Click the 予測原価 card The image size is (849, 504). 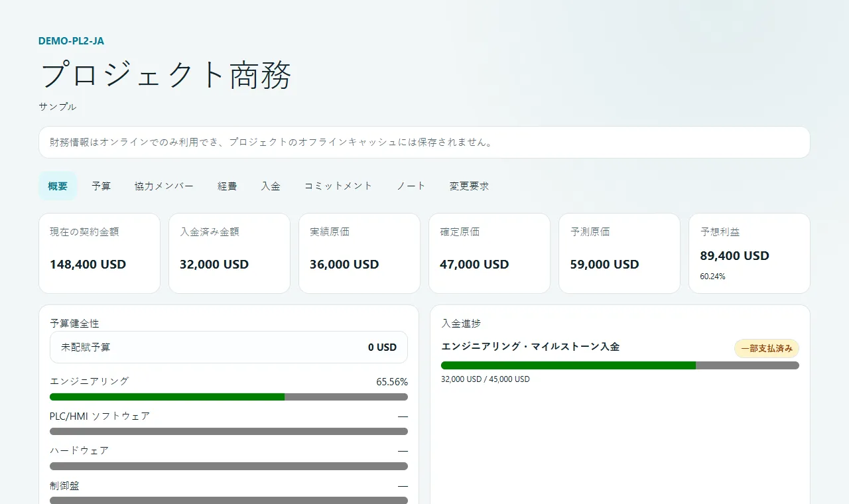click(x=620, y=253)
